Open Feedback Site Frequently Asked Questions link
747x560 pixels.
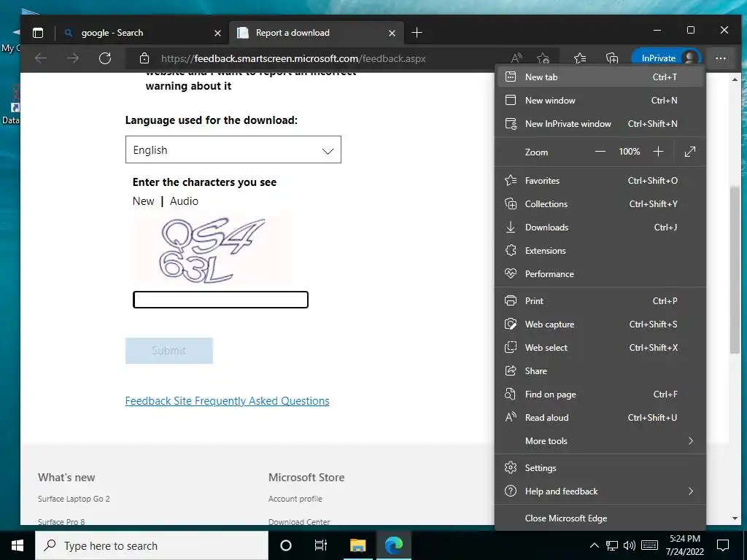(228, 402)
